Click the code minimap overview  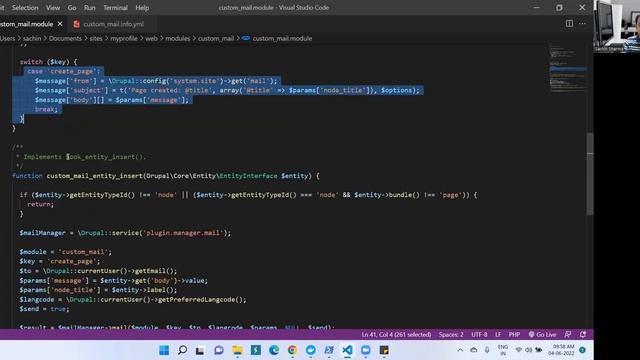[x=568, y=69]
